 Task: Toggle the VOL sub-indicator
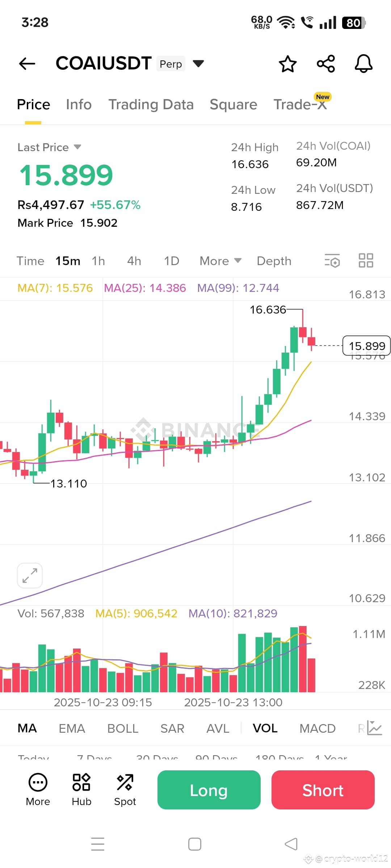265,728
